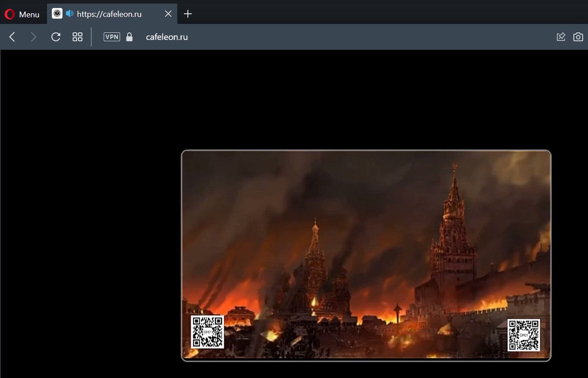Enable VPN using the VPN badge
Image resolution: width=588 pixels, height=378 pixels.
click(x=111, y=37)
